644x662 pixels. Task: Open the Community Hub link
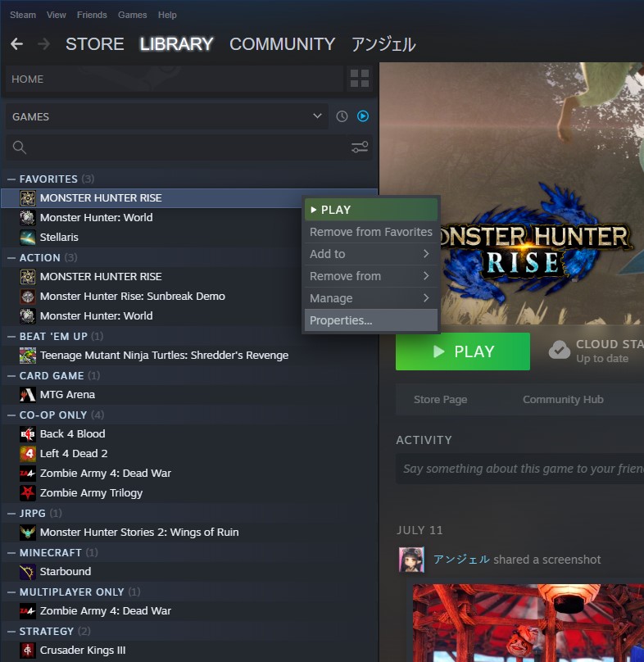point(563,399)
